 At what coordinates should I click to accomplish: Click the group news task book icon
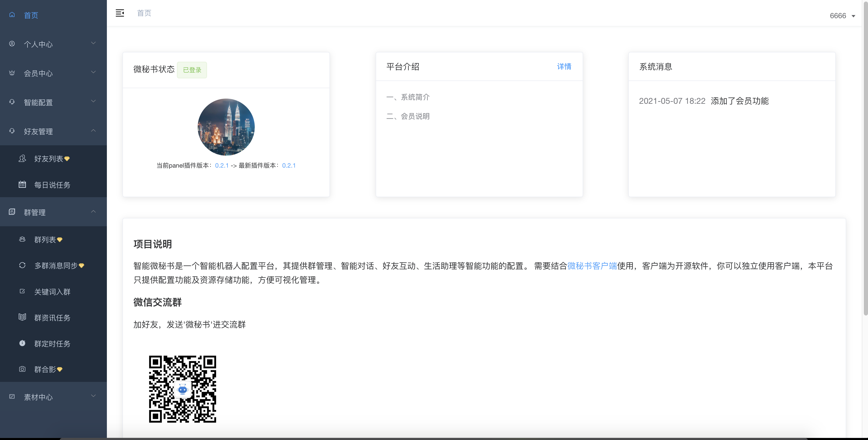point(22,317)
